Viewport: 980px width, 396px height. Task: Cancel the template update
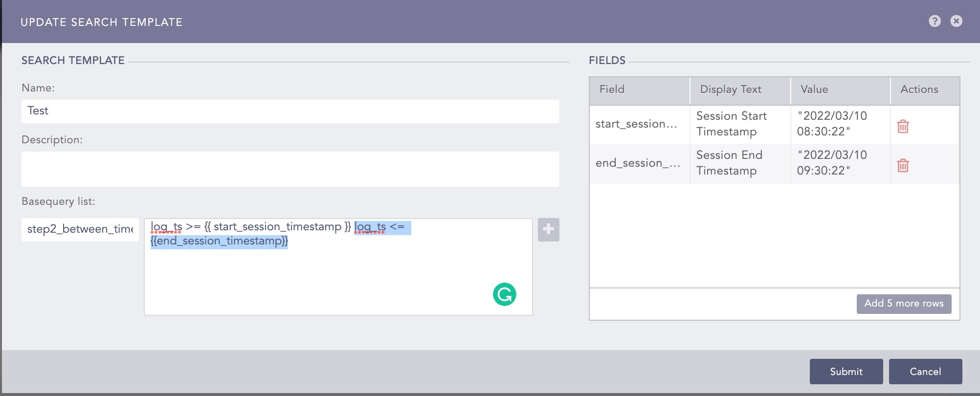point(925,372)
